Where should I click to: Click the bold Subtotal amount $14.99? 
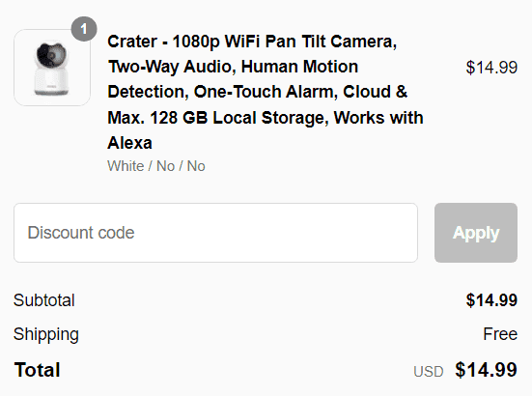[x=491, y=300]
